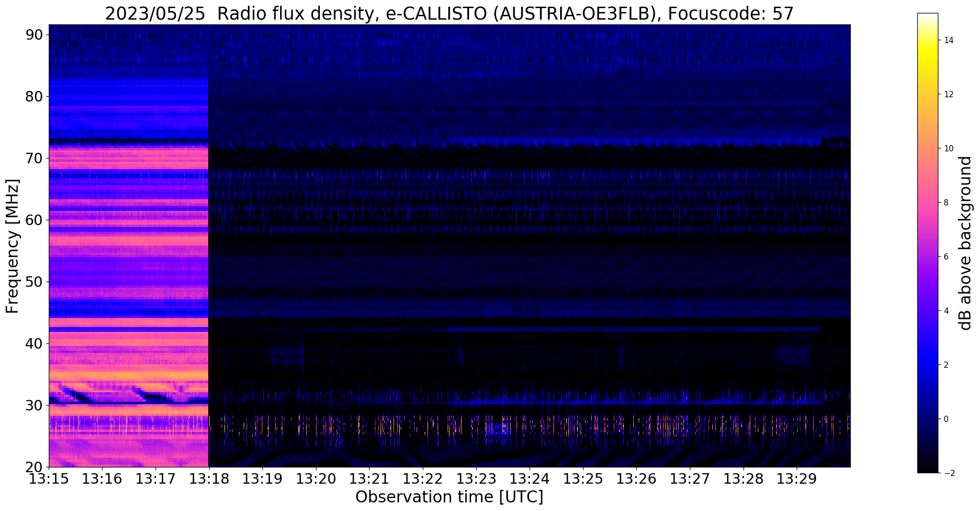The width and height of the screenshot is (980, 511).
Task: Click the 13:28 time tick label
Action: [x=743, y=479]
